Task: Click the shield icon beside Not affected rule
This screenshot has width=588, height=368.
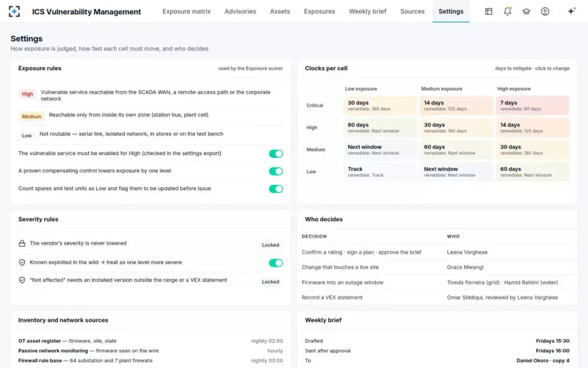Action: tap(22, 280)
